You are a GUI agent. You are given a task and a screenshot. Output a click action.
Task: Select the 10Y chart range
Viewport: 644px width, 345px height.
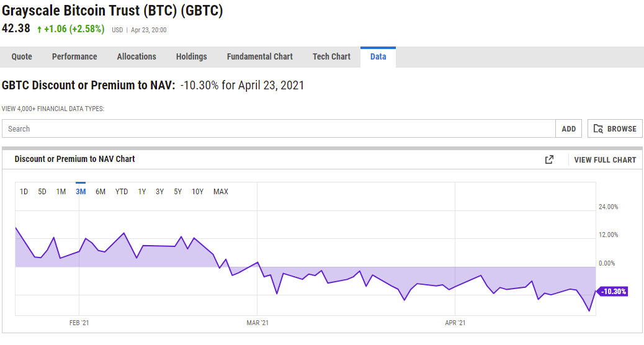tap(197, 191)
